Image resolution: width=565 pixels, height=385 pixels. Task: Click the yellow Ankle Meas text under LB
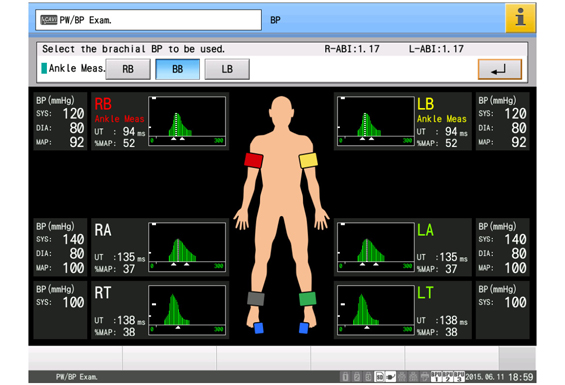[442, 119]
